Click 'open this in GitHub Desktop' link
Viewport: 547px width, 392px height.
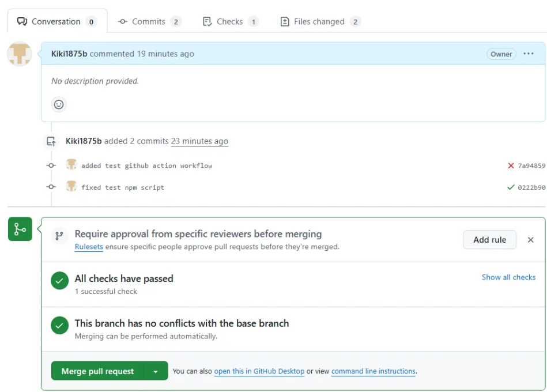point(259,371)
